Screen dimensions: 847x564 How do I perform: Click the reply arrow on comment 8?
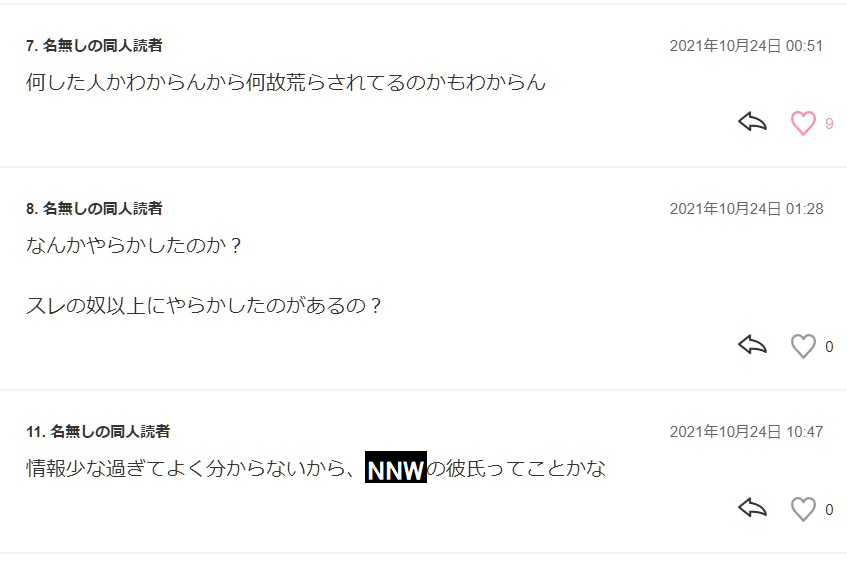(752, 345)
